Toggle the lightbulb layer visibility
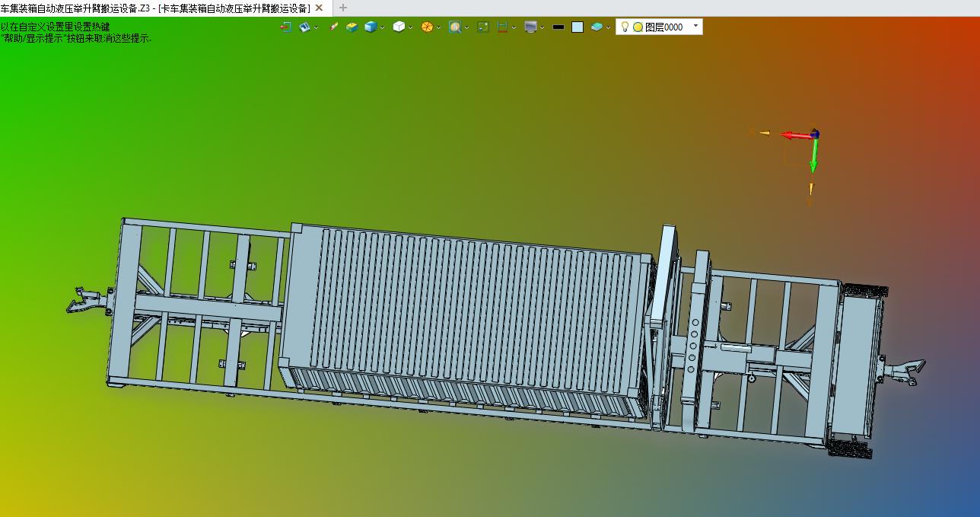 [x=625, y=27]
